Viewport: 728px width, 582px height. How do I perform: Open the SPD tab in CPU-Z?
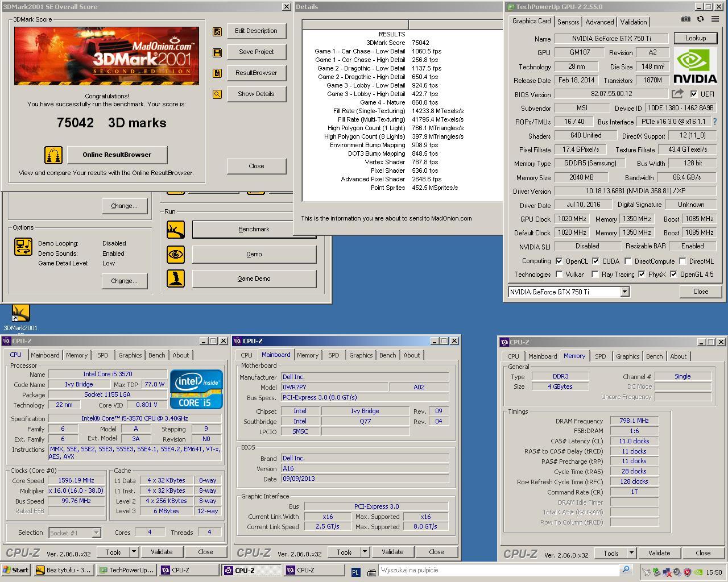point(103,355)
